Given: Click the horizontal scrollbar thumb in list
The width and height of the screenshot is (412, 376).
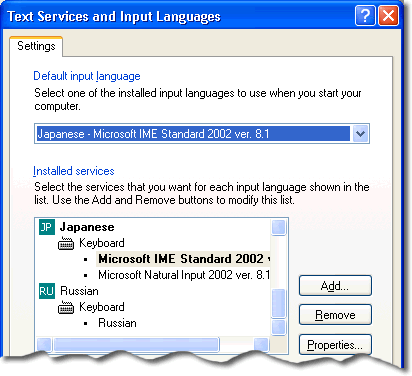Looking at the screenshot, I should (136, 345).
